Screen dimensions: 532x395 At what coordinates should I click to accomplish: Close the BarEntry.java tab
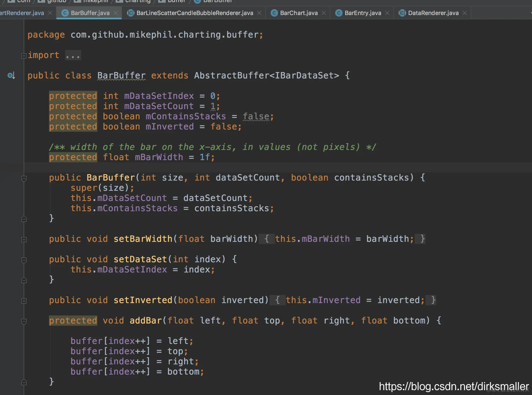pyautogui.click(x=387, y=13)
